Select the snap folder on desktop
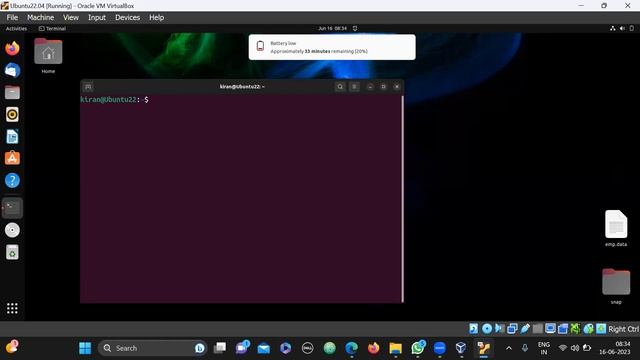 [x=616, y=286]
